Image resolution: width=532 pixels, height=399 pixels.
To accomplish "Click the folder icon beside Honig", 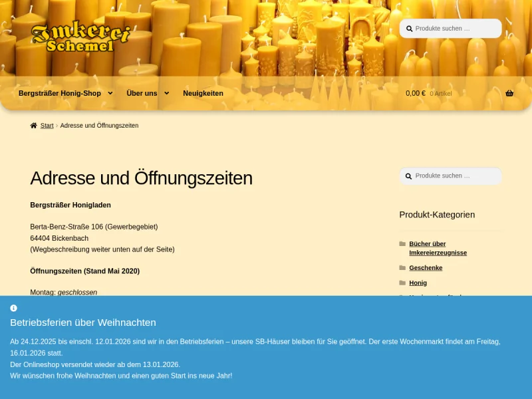I will tap(402, 283).
